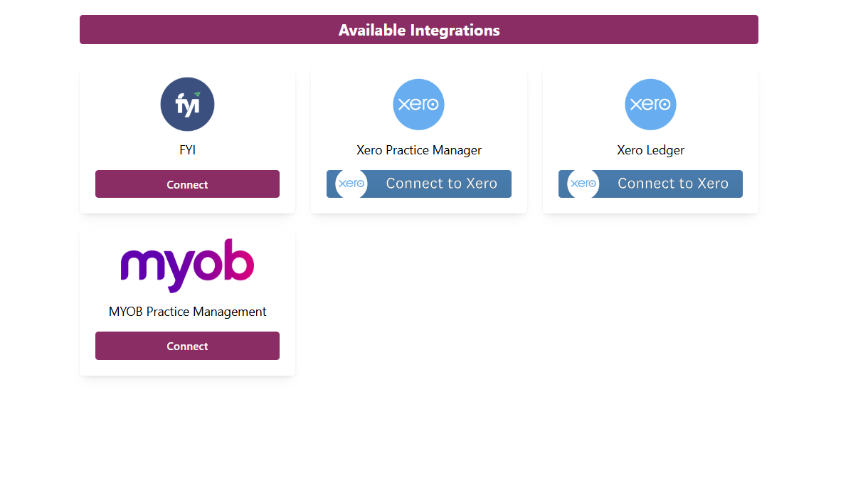This screenshot has width=868, height=481.
Task: Click small Xero icon in Practice Manager button
Action: click(x=351, y=184)
